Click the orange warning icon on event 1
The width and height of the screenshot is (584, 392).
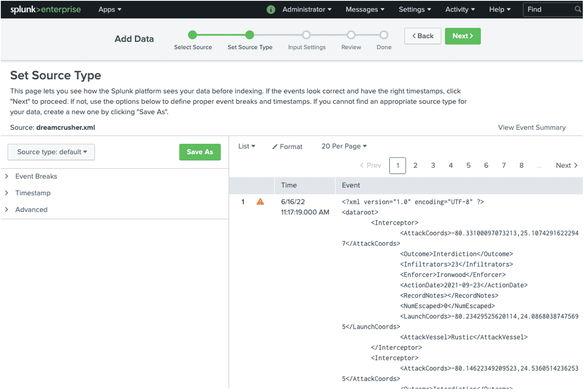pos(260,202)
